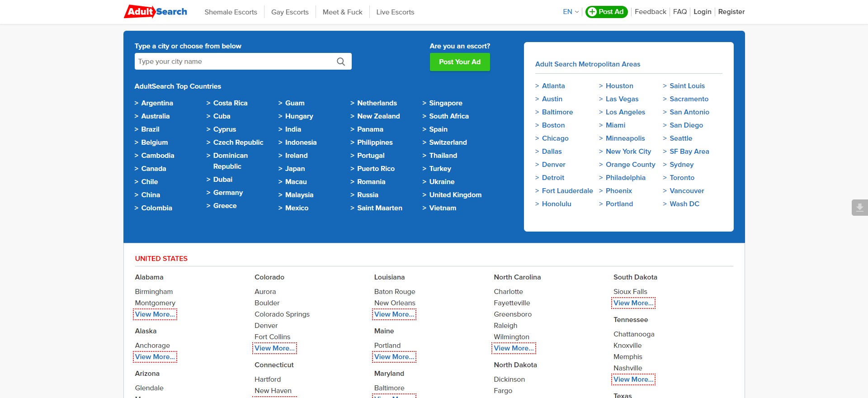The image size is (868, 398).
Task: Open the Live Escorts tab
Action: (x=395, y=12)
